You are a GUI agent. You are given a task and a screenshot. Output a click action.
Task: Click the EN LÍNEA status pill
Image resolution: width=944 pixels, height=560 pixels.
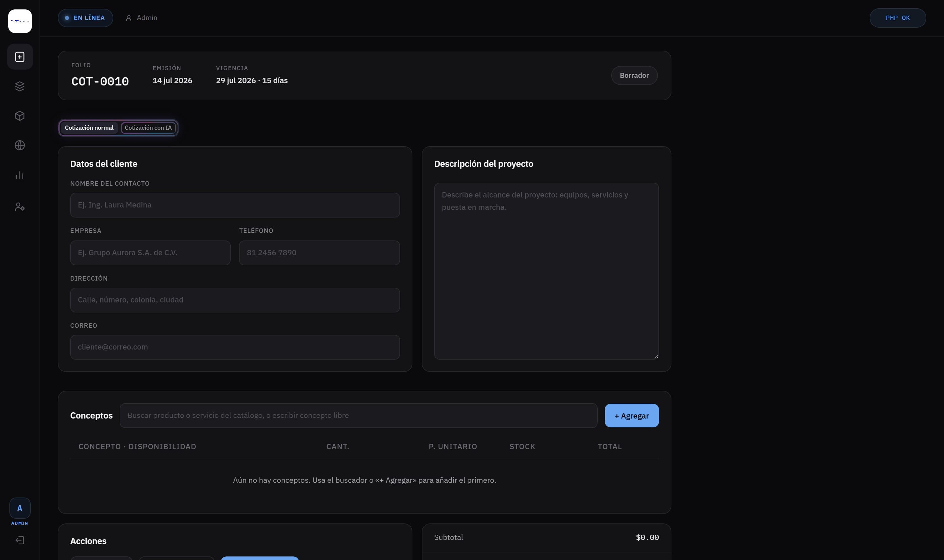pyautogui.click(x=85, y=18)
